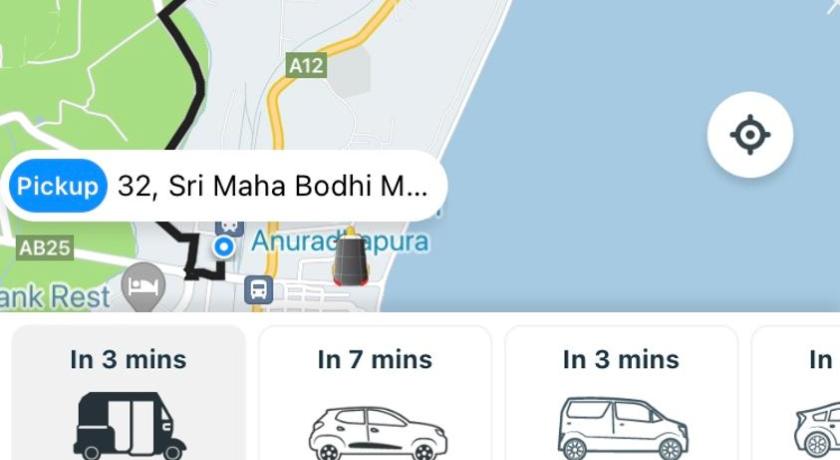The height and width of the screenshot is (460, 840).
Task: Tap the nearby tuk-tuk vehicle marker
Action: [x=350, y=257]
